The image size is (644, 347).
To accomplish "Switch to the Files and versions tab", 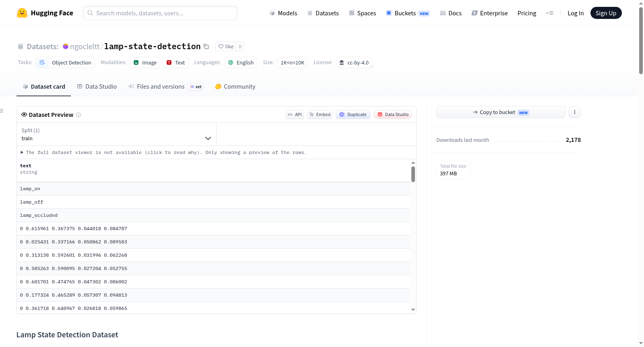I will tap(166, 87).
